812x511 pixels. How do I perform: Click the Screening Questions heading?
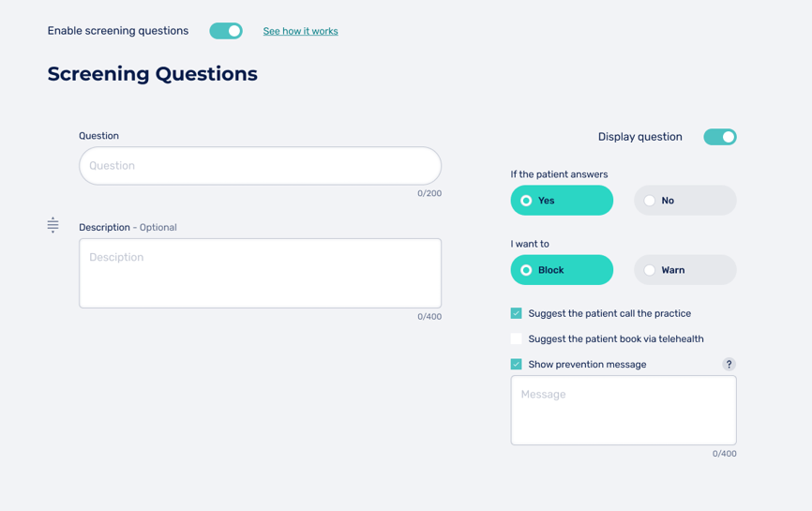(x=152, y=74)
